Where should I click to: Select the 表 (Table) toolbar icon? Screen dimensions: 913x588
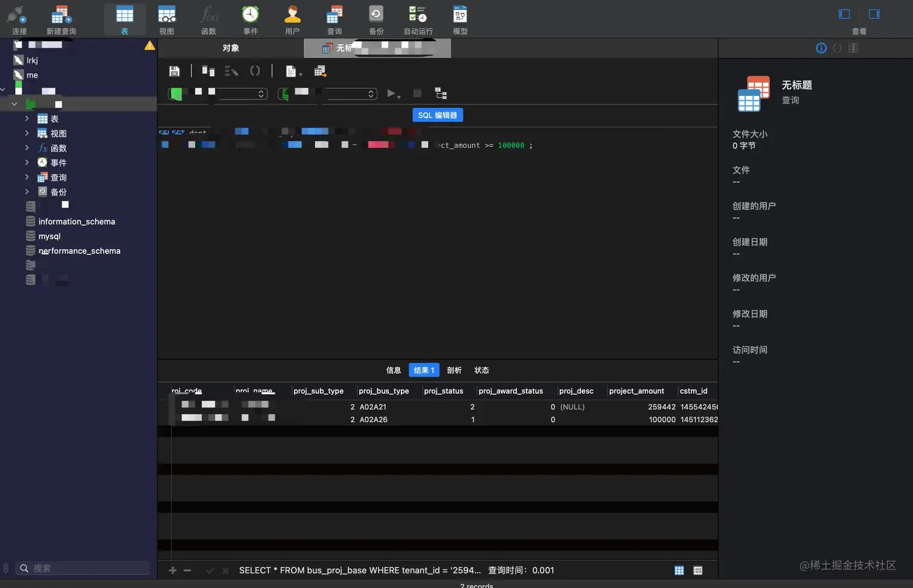point(124,19)
